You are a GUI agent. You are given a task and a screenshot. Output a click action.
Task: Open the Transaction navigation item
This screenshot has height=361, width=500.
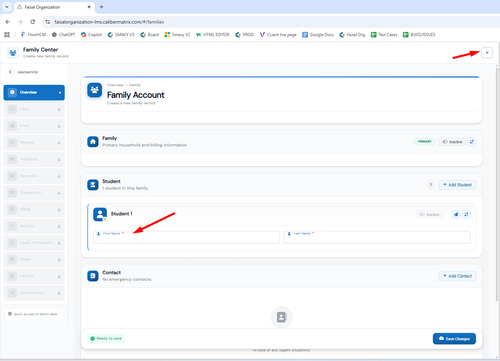pos(34,192)
